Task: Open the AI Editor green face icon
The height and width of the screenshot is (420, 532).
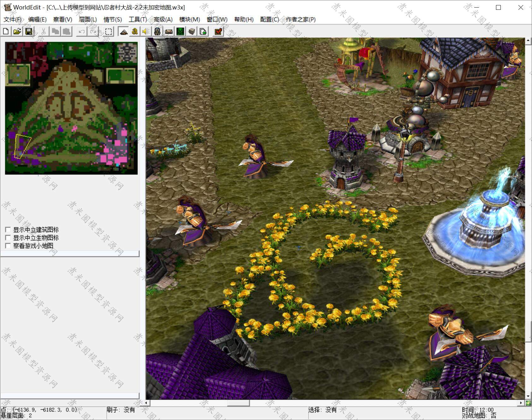Action: pyautogui.click(x=180, y=31)
